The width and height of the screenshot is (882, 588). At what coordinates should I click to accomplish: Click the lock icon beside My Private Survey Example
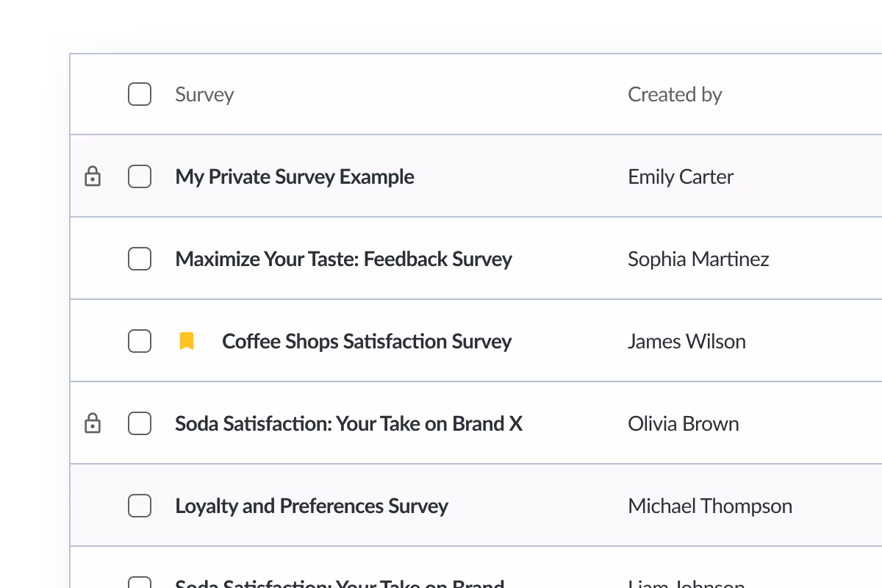click(92, 176)
